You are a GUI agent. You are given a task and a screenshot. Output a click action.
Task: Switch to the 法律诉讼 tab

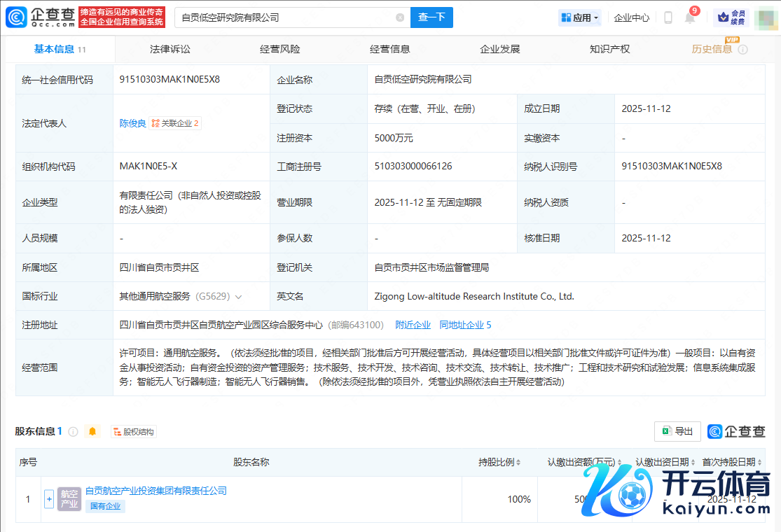[170, 49]
